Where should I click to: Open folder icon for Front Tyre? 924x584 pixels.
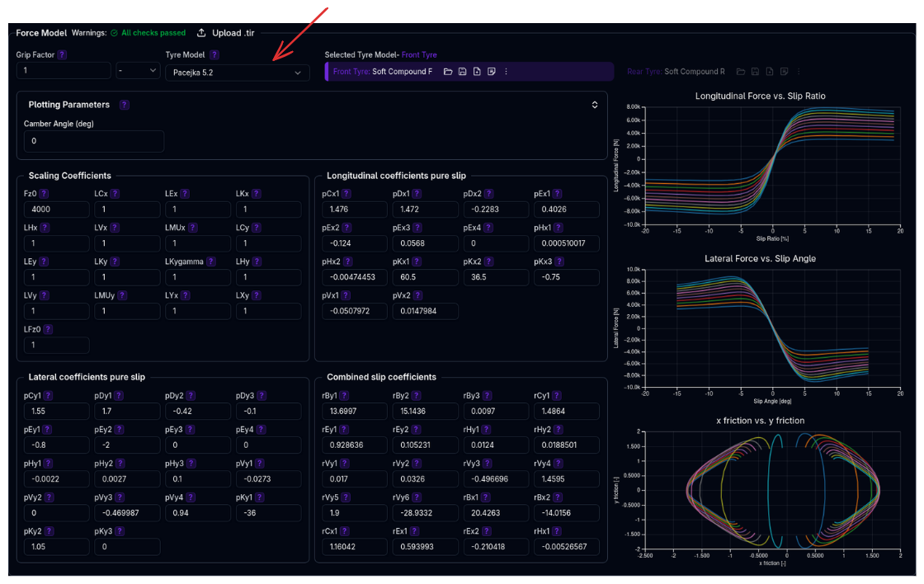(x=448, y=72)
